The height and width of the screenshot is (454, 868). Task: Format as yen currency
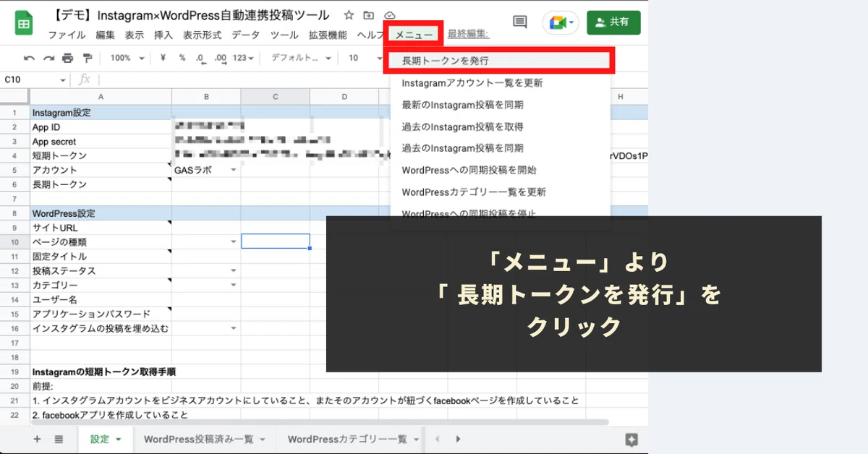(163, 59)
